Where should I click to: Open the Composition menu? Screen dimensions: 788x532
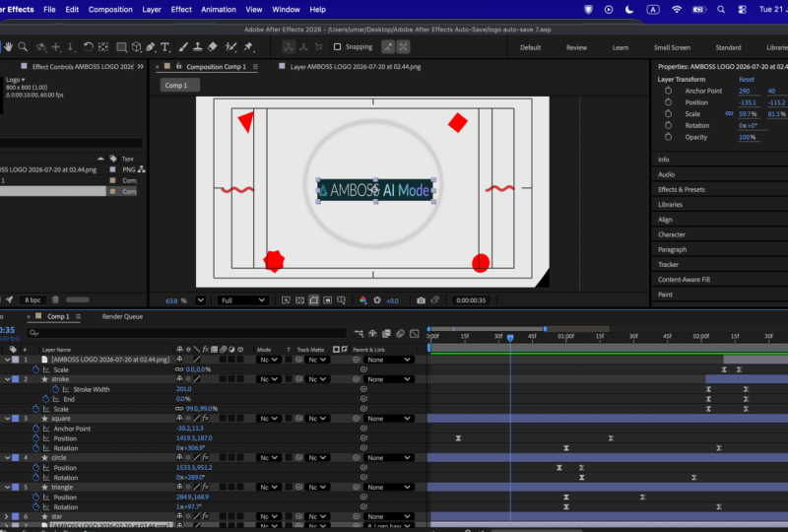pyautogui.click(x=110, y=10)
